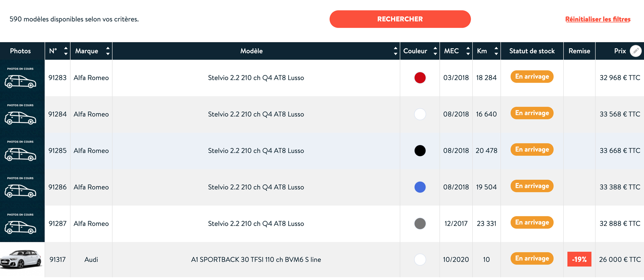This screenshot has width=644, height=280.
Task: Select vehicle number 91284
Action: pos(58,114)
